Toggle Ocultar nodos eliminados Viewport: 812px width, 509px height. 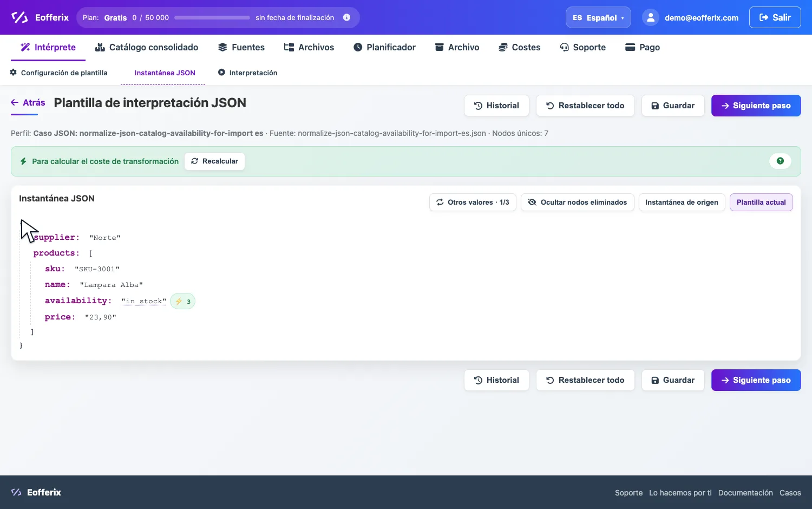pos(578,203)
